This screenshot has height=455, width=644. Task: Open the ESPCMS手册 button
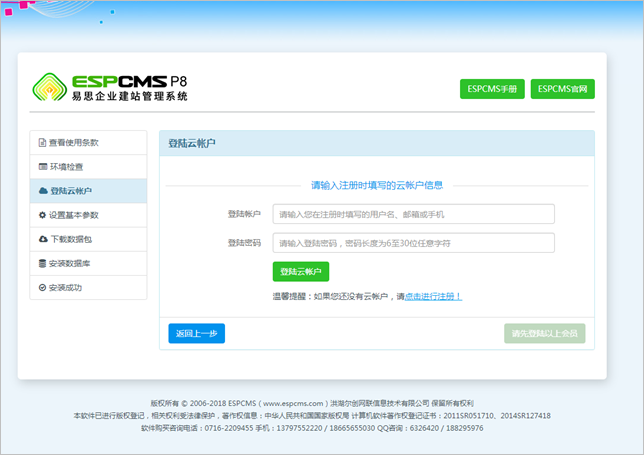coord(492,89)
